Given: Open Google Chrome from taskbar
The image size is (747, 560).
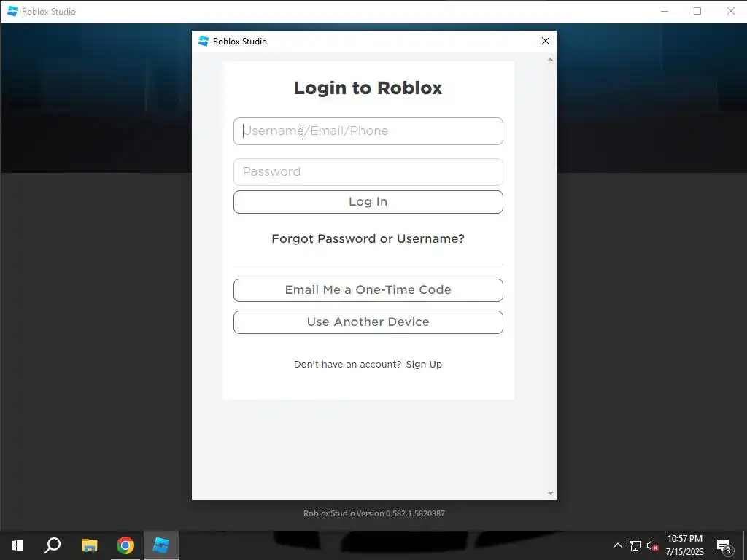Looking at the screenshot, I should 125,545.
